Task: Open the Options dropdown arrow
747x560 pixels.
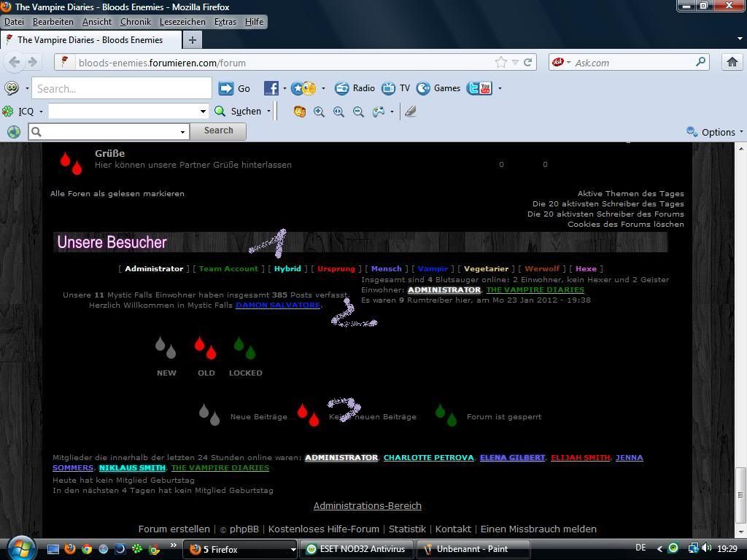Action: [x=741, y=132]
